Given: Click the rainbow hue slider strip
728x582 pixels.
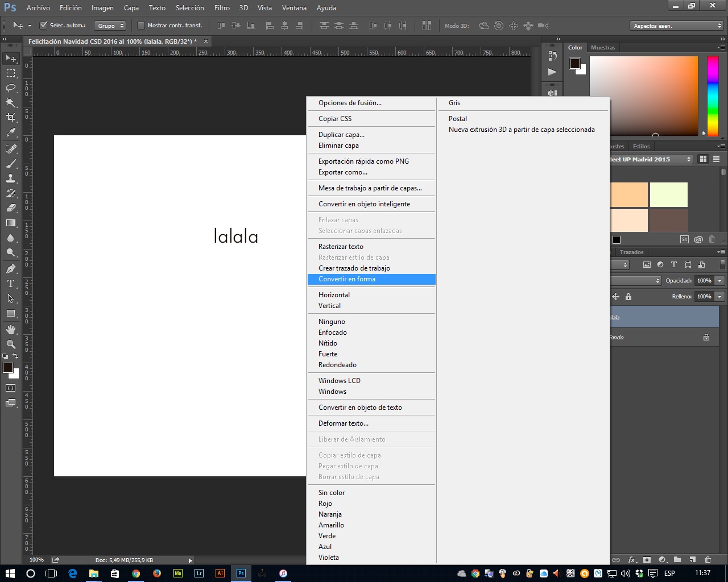Looking at the screenshot, I should tap(713, 96).
